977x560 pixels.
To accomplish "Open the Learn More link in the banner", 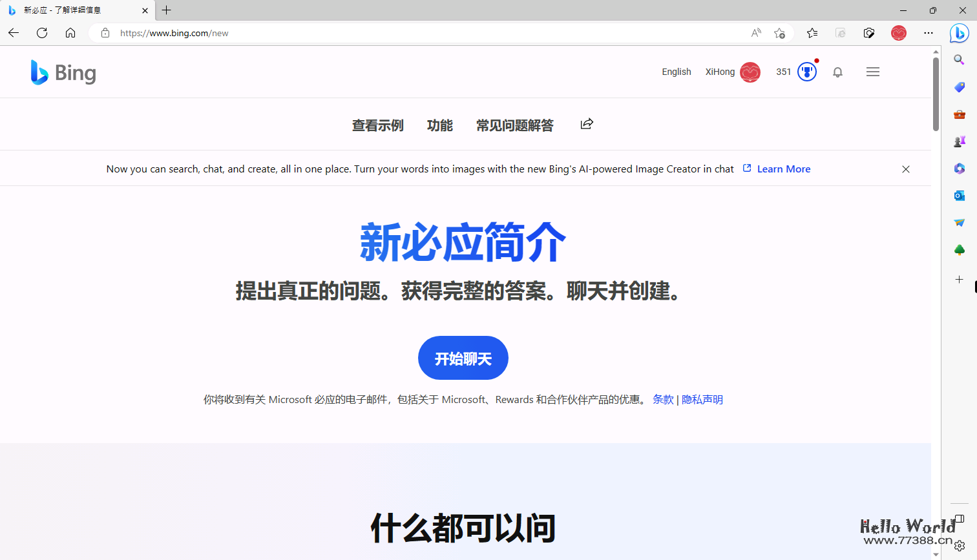I will tap(783, 169).
